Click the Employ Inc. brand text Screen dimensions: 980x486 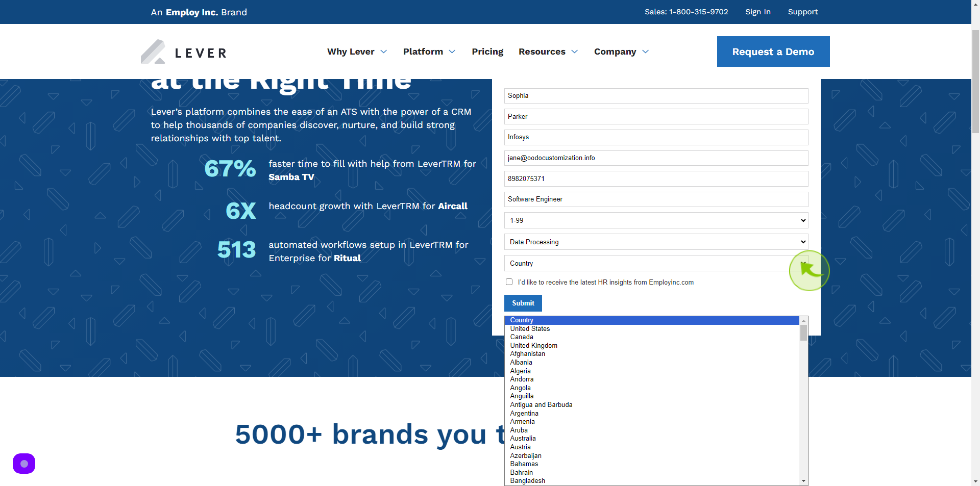point(192,12)
